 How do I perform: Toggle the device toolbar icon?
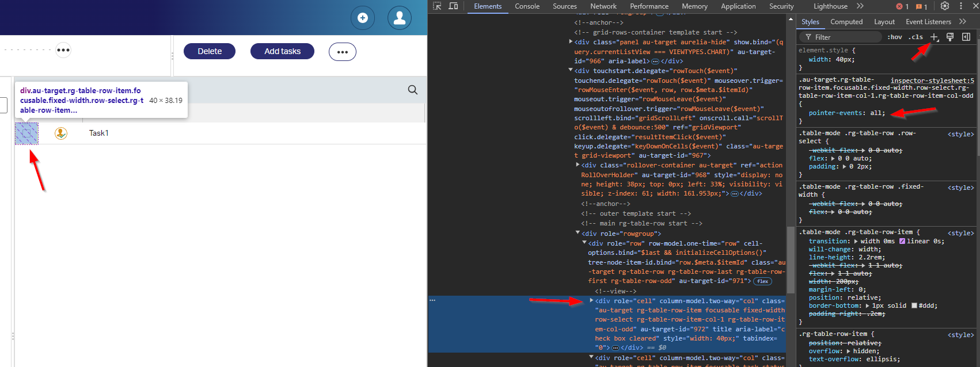click(x=453, y=6)
